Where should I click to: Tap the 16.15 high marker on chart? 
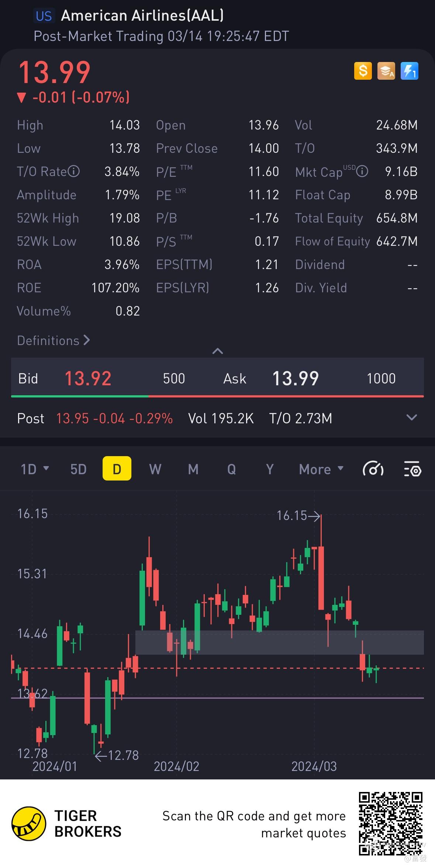298,516
